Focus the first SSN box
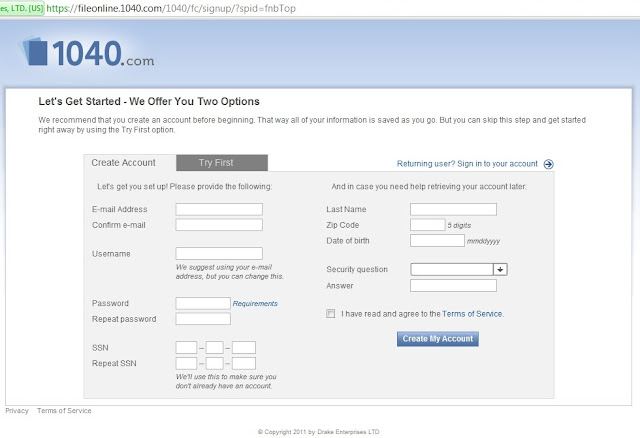 click(x=186, y=348)
